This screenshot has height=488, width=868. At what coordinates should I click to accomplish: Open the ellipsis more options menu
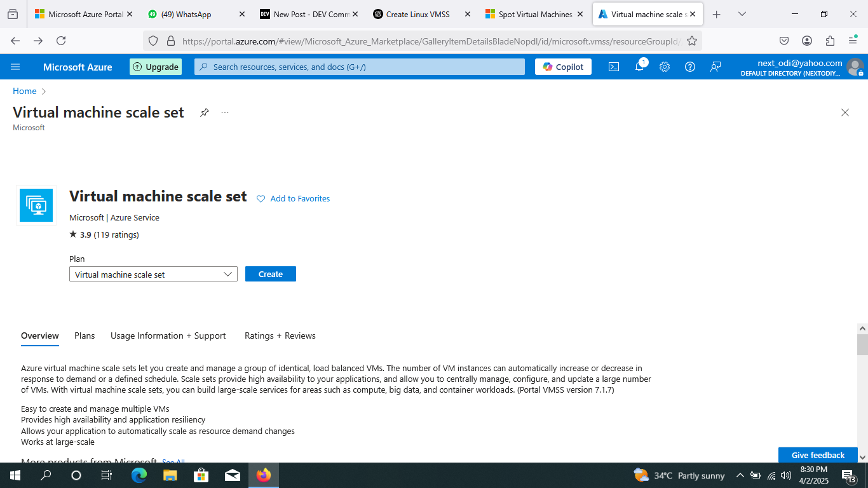click(x=225, y=112)
